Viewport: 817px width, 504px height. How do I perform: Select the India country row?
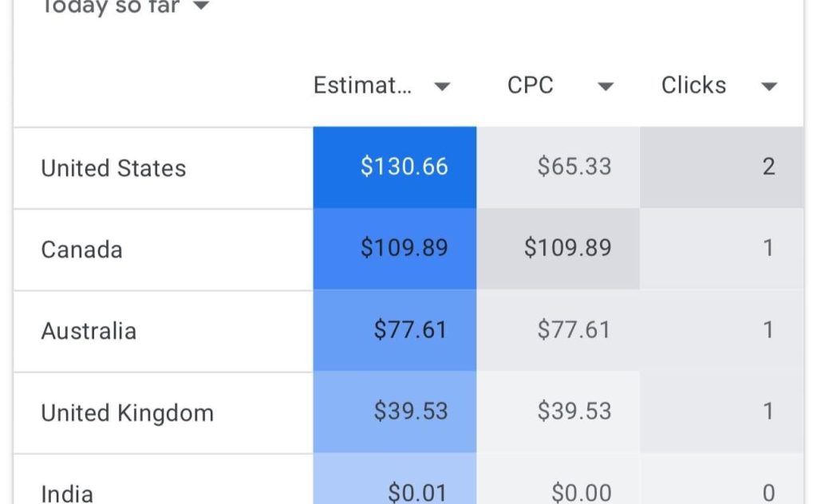click(x=67, y=492)
